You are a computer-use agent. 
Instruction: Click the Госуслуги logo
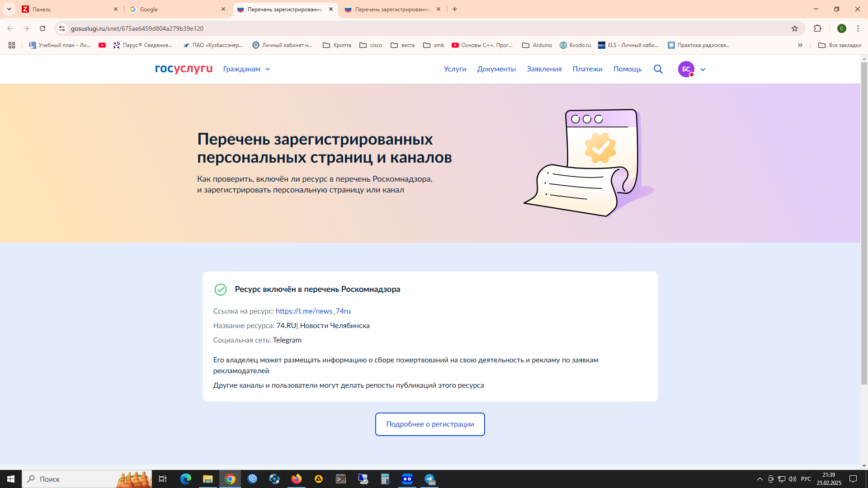click(x=183, y=69)
